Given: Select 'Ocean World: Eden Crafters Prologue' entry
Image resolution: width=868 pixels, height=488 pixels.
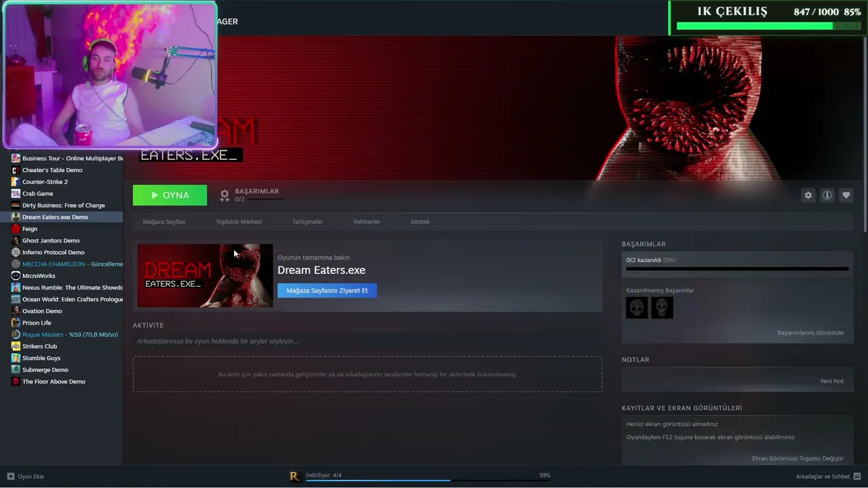Looking at the screenshot, I should pos(61,300).
